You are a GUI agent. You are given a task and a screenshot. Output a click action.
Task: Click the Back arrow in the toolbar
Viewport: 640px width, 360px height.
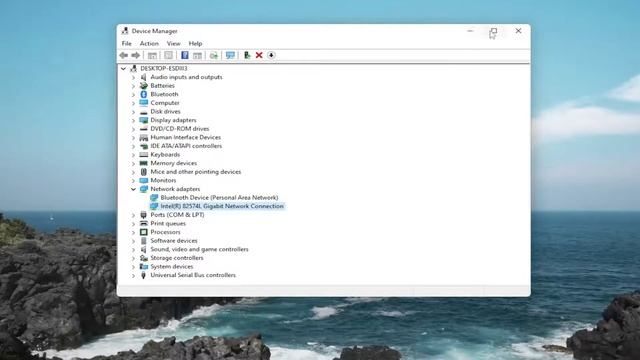coord(124,55)
